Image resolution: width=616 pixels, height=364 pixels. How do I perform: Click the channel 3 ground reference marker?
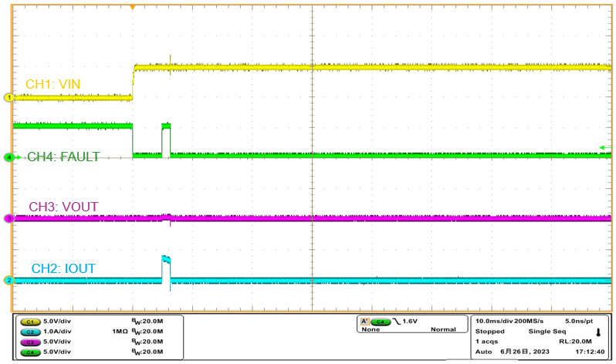pos(9,219)
